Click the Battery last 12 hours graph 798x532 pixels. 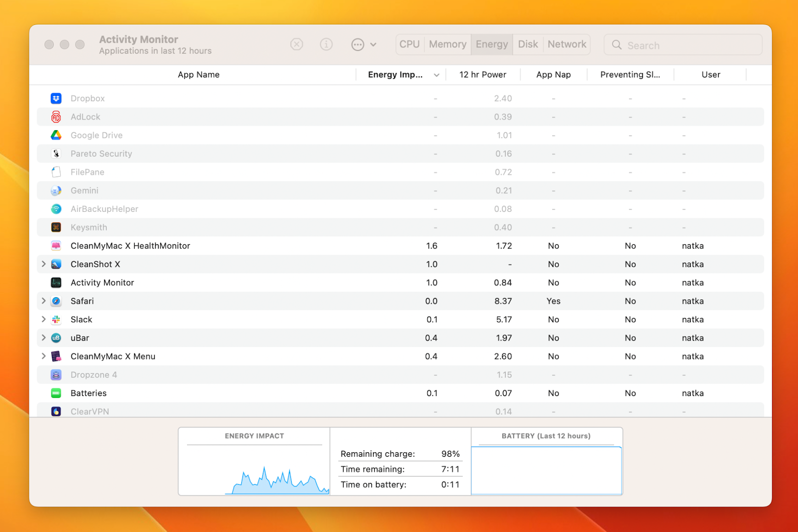547,470
